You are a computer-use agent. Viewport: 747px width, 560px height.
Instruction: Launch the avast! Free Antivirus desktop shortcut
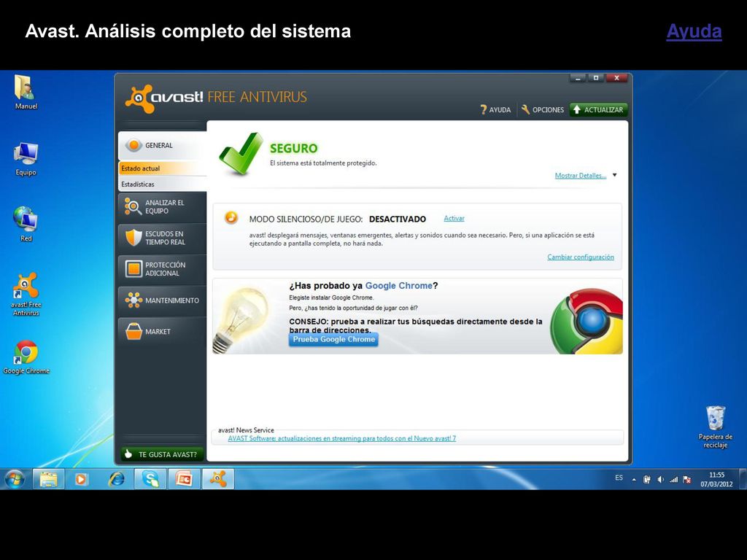26,294
